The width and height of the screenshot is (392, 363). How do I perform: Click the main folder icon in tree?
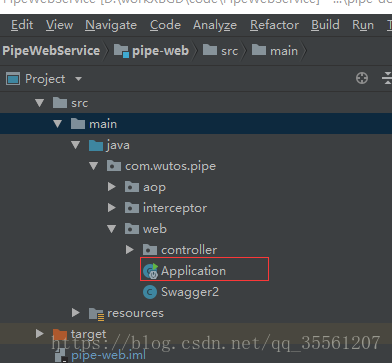78,123
